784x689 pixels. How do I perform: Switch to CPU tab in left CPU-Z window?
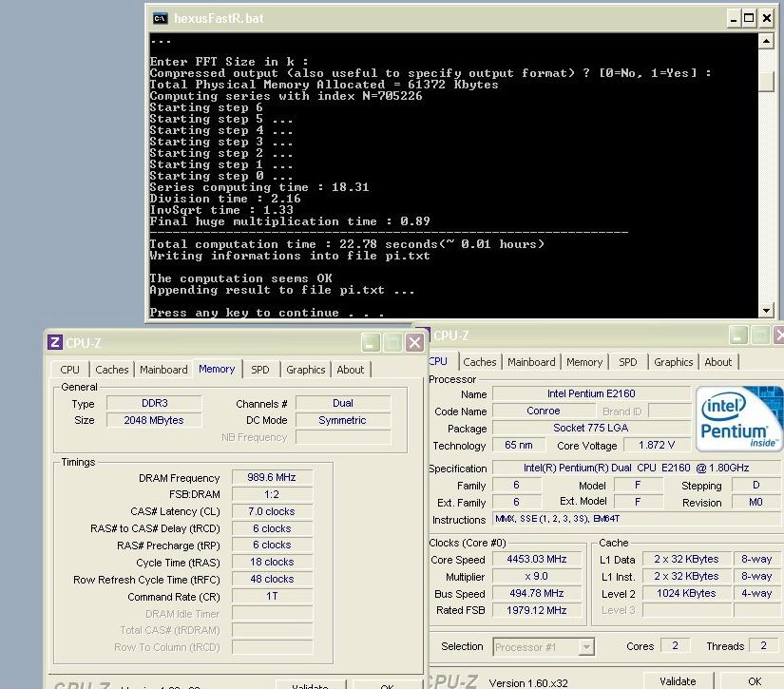[69, 370]
